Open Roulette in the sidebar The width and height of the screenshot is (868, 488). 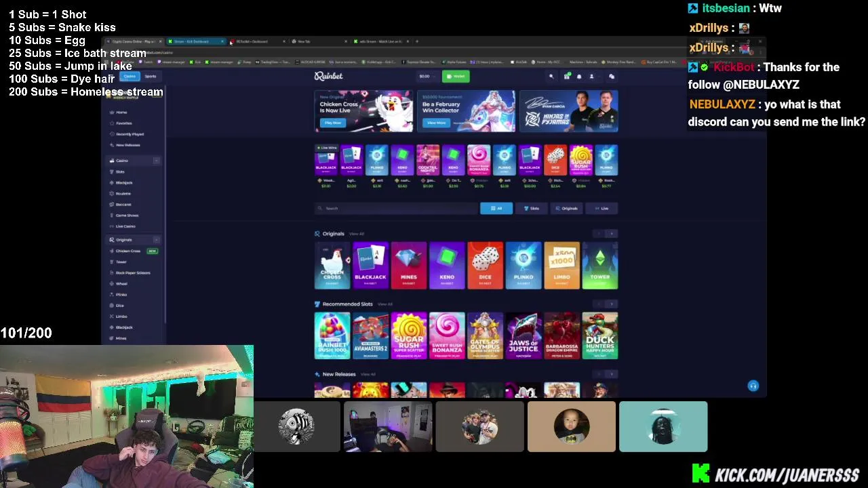pos(123,194)
